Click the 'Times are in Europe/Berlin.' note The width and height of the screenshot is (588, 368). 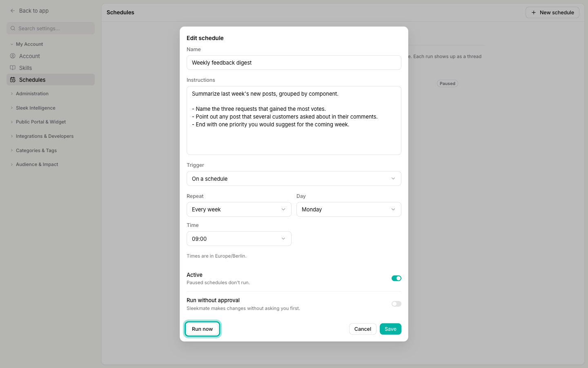click(x=216, y=256)
